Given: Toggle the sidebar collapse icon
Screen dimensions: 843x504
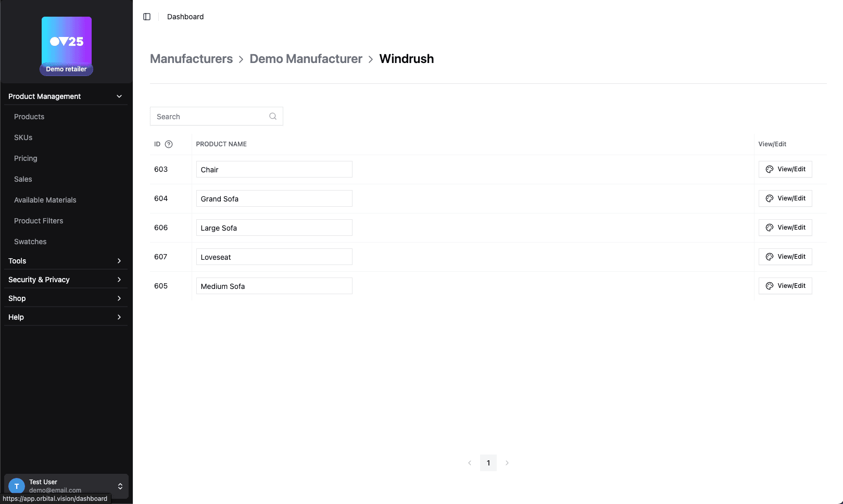Looking at the screenshot, I should [146, 16].
